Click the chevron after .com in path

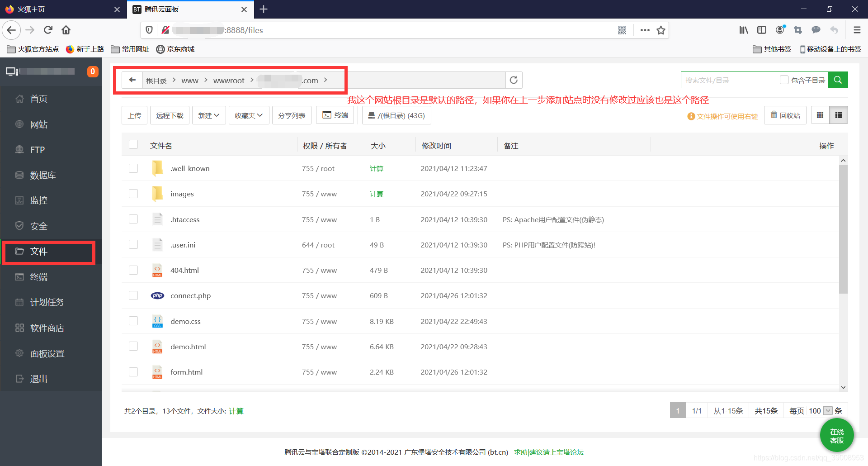point(325,80)
